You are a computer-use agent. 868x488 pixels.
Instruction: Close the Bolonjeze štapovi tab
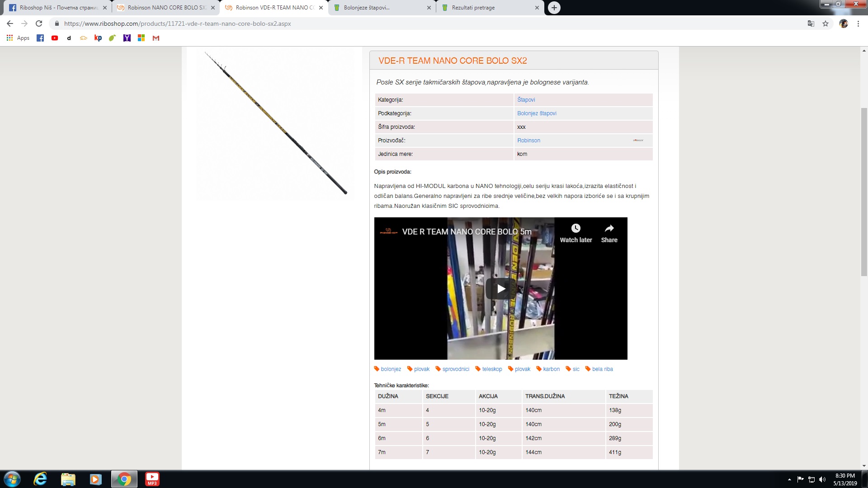point(429,8)
